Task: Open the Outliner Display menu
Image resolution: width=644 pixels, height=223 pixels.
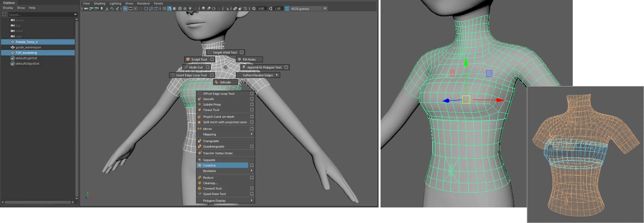Action: [x=8, y=8]
